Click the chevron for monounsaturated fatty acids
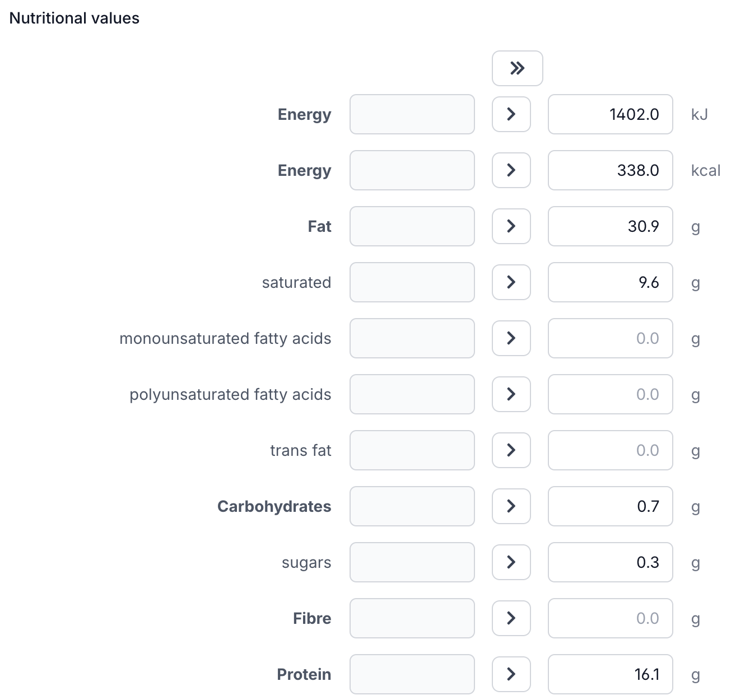Screen dimensions: 745x700 click(x=511, y=338)
